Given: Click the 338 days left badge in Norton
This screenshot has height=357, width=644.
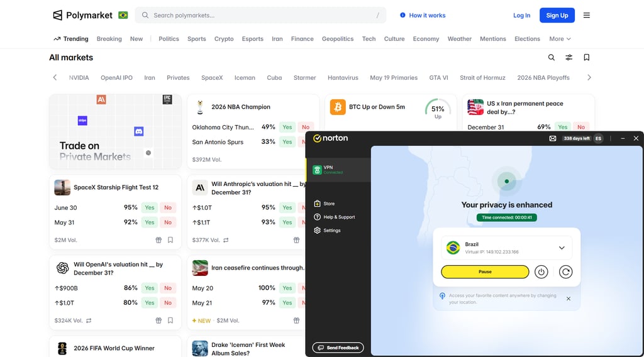Looking at the screenshot, I should click(x=576, y=138).
